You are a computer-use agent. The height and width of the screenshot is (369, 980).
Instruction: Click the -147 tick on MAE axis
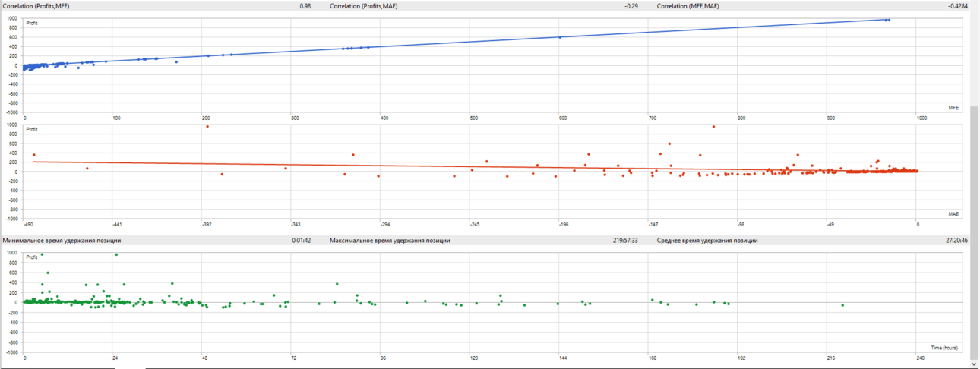point(653,225)
